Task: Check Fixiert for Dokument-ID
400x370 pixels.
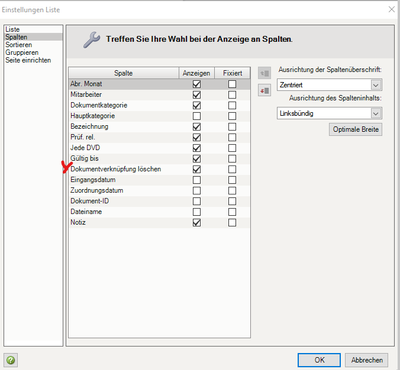Action: coord(232,201)
